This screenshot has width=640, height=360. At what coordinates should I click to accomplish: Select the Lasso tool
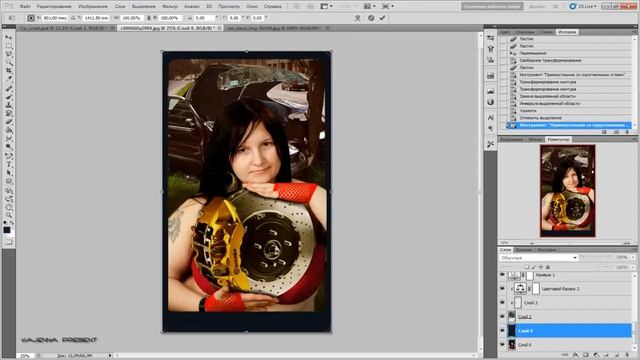pos(9,54)
